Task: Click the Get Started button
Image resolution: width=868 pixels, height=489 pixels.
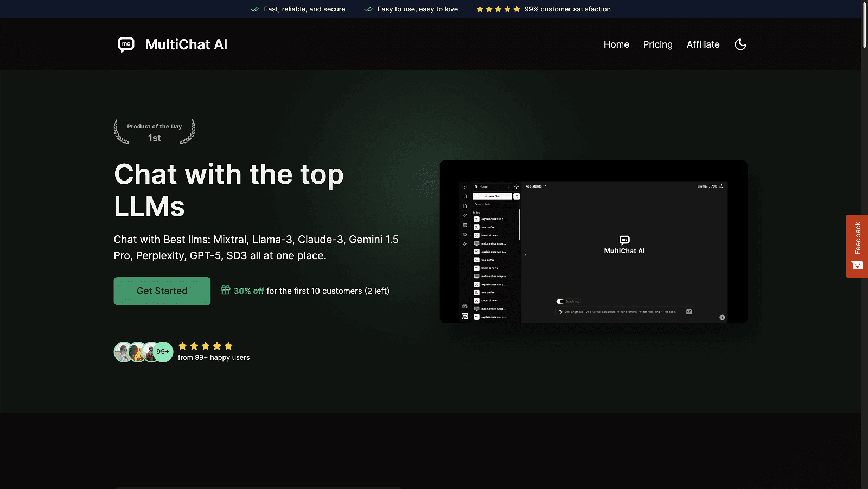Action: [162, 291]
